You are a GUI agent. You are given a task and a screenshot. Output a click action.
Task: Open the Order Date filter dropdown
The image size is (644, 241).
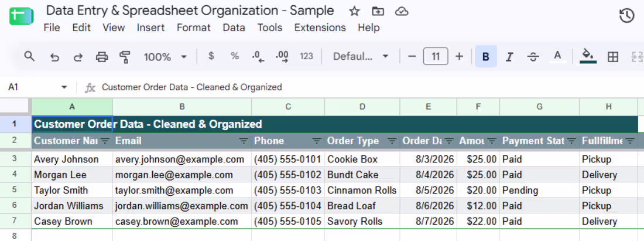(449, 141)
